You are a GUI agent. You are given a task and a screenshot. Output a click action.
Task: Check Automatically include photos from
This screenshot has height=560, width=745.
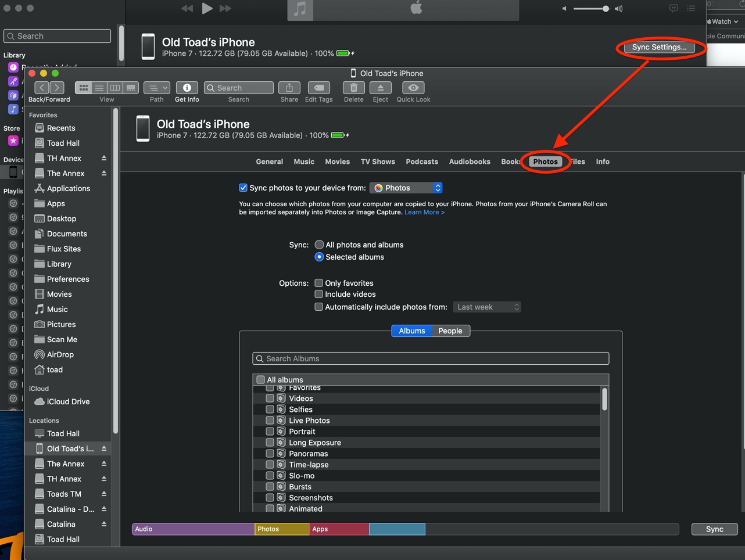point(318,307)
